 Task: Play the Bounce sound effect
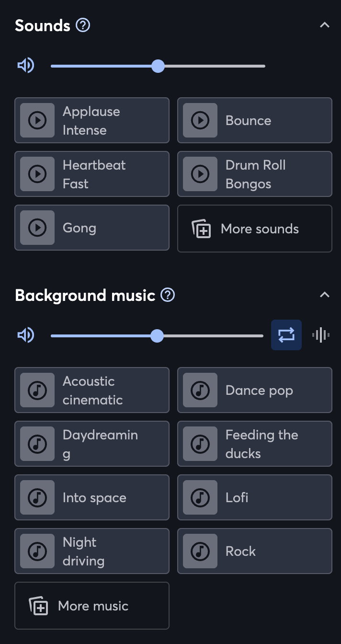[200, 120]
